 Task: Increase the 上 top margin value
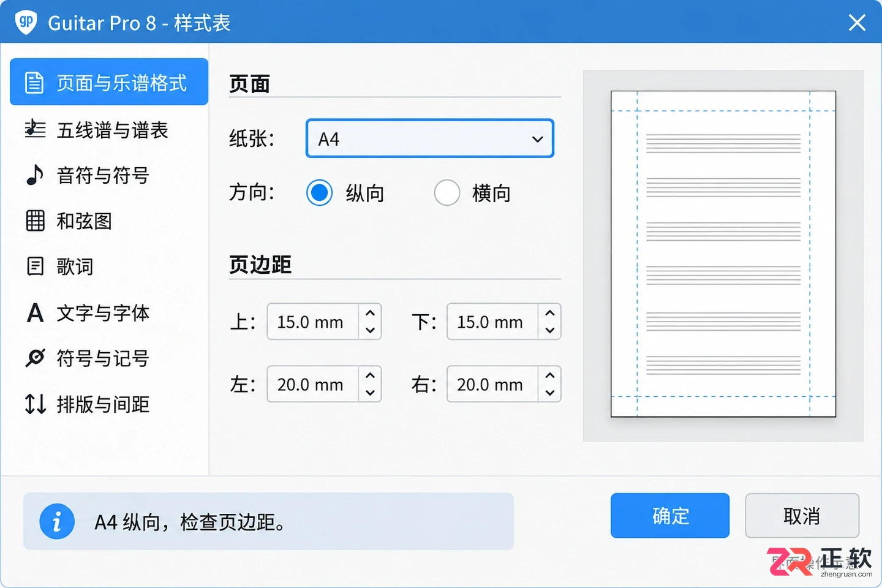pyautogui.click(x=370, y=313)
